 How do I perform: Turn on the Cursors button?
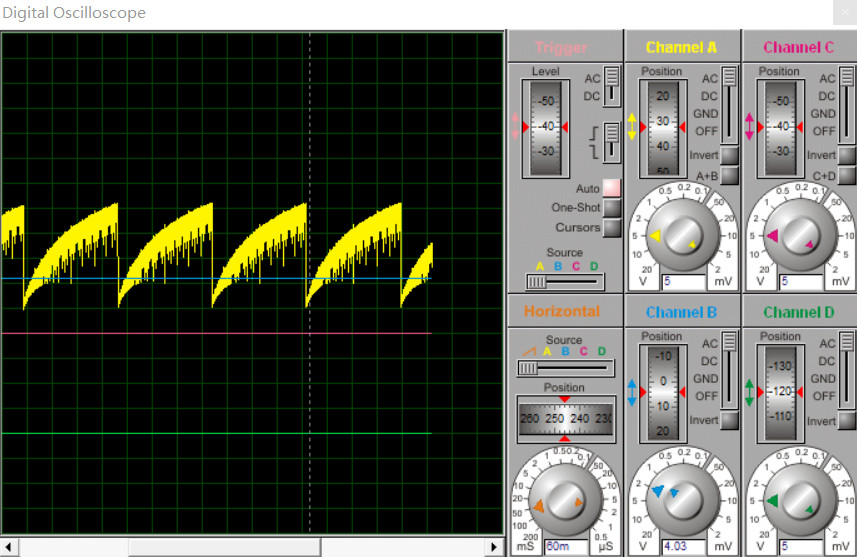611,227
